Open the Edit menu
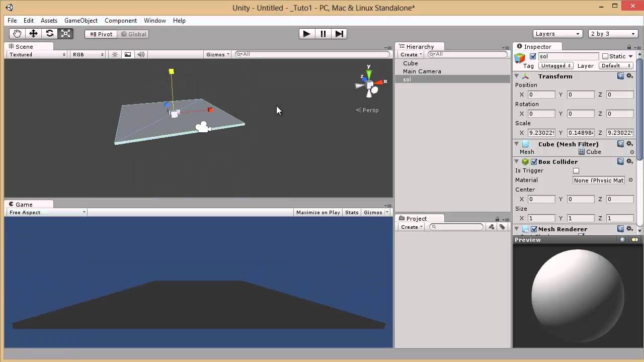 [x=29, y=21]
